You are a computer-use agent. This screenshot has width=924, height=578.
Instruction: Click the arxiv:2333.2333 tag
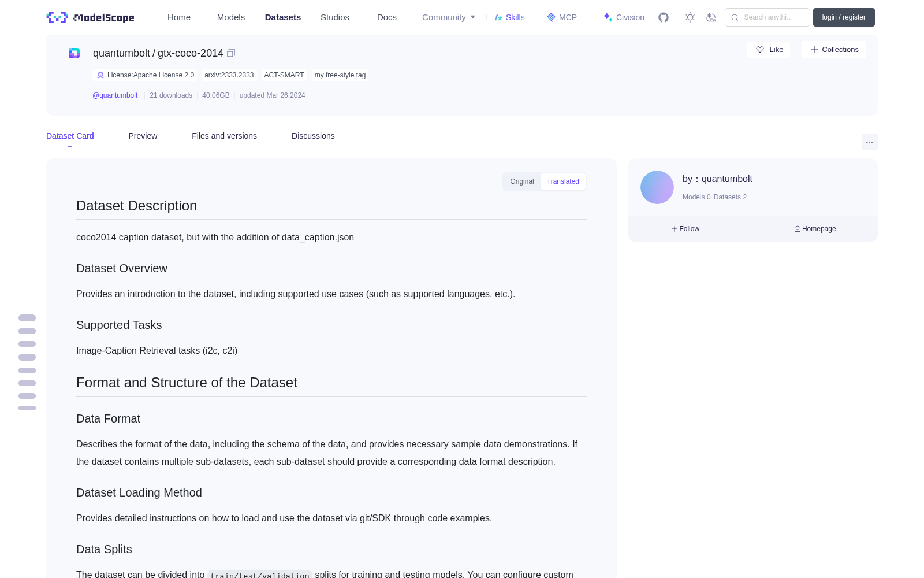click(229, 75)
